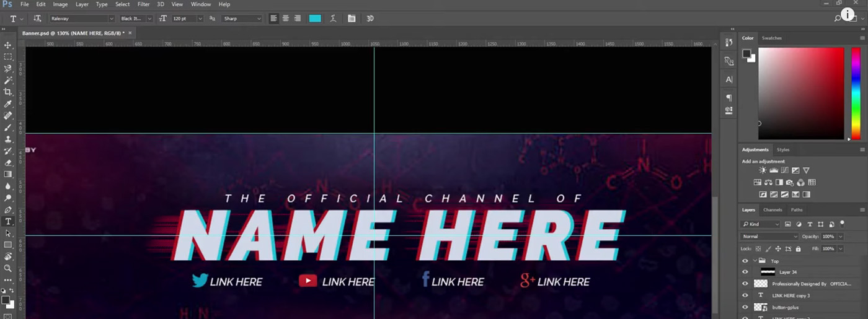The width and height of the screenshot is (868, 319).
Task: Activate the Zoom tool
Action: 8,268
